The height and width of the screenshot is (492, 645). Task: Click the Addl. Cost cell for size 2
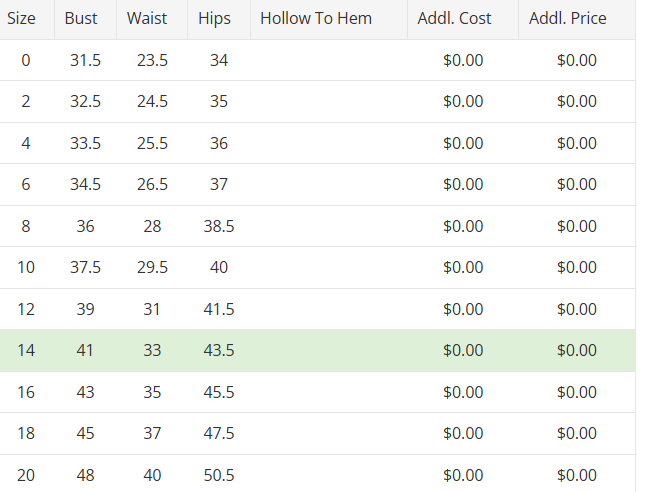463,102
